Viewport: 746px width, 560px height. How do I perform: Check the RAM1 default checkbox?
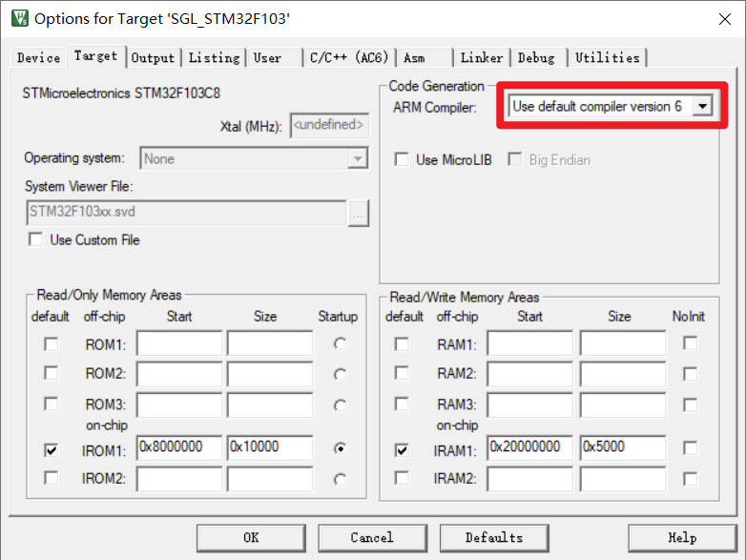coord(402,343)
